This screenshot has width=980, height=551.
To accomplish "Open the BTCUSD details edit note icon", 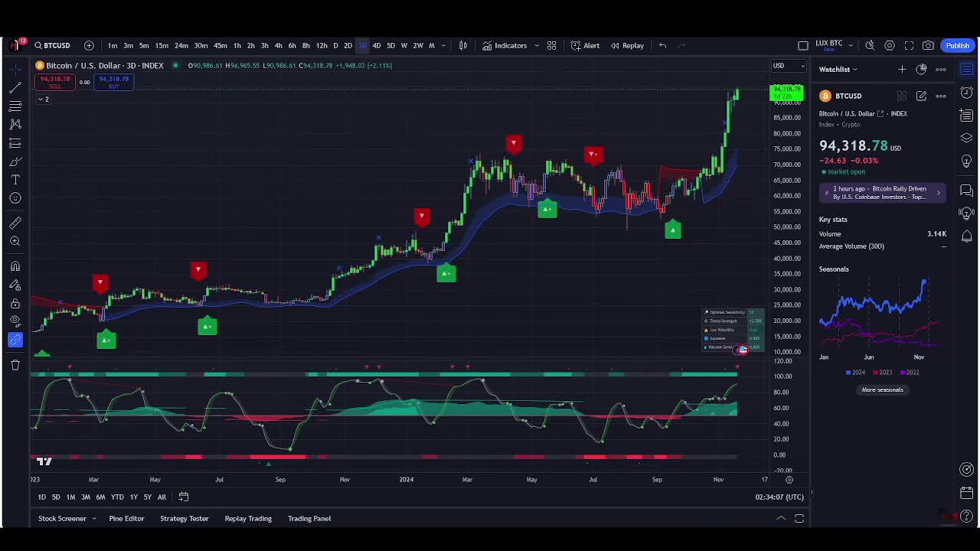I will pos(921,96).
